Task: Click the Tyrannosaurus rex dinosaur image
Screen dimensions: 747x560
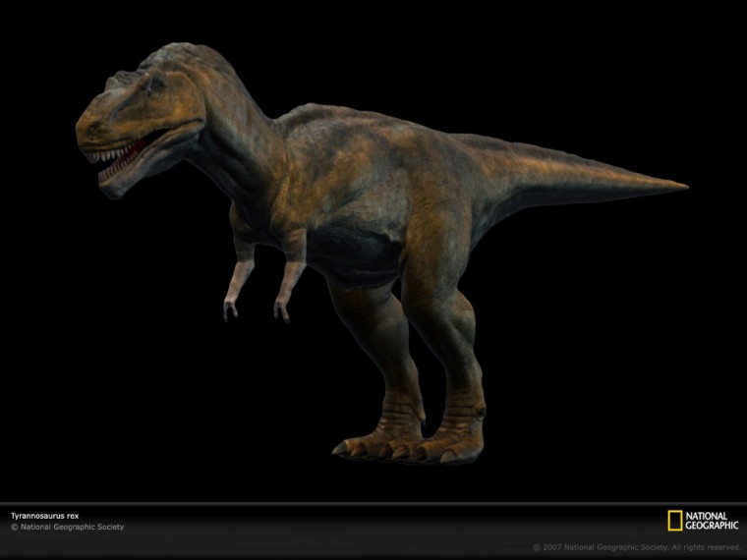Action: (381, 252)
